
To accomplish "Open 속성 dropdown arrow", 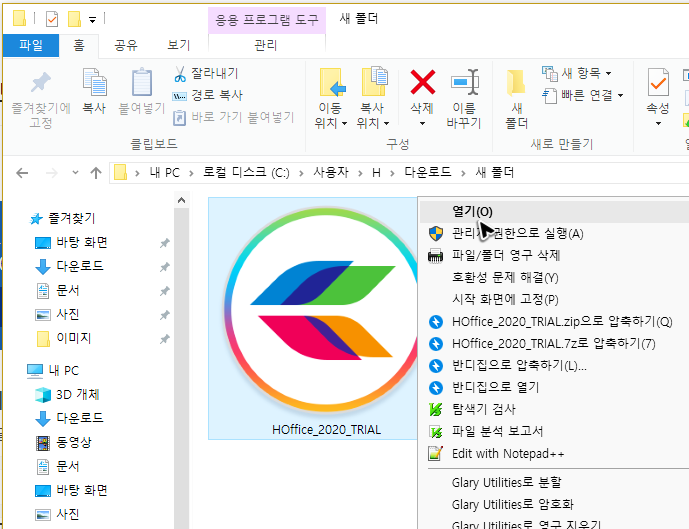I will [x=658, y=123].
